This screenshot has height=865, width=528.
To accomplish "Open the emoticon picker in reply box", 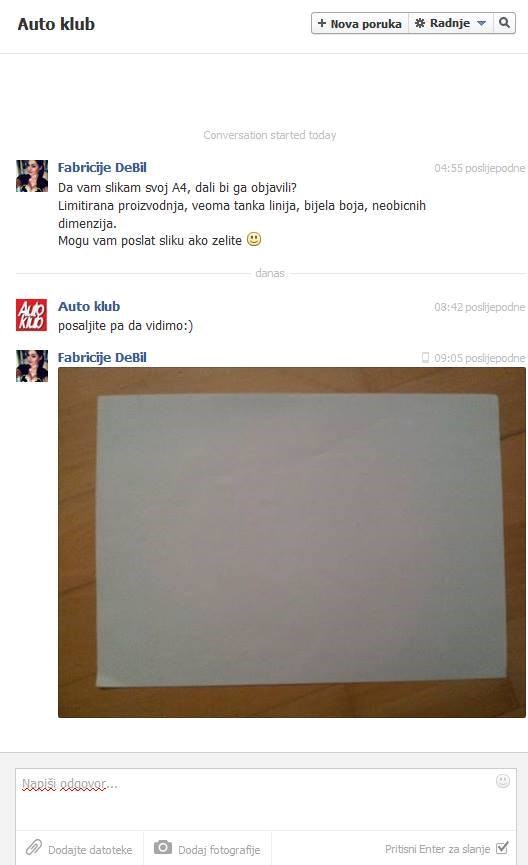I will 503,781.
